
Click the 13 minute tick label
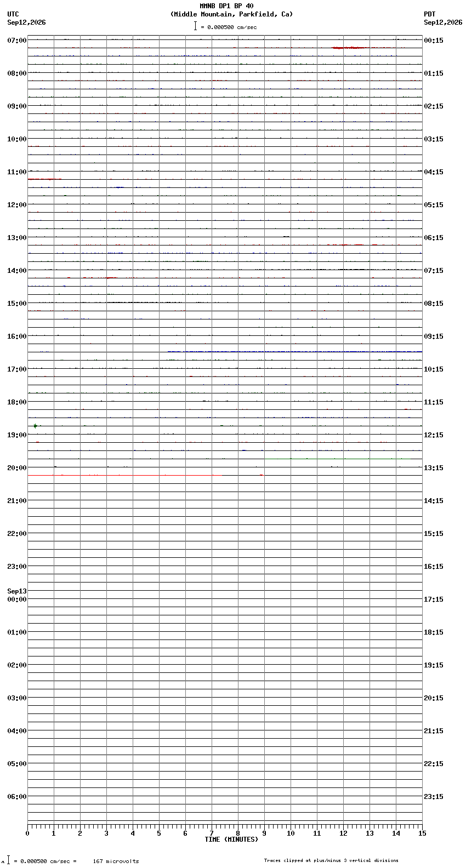pyautogui.click(x=370, y=833)
